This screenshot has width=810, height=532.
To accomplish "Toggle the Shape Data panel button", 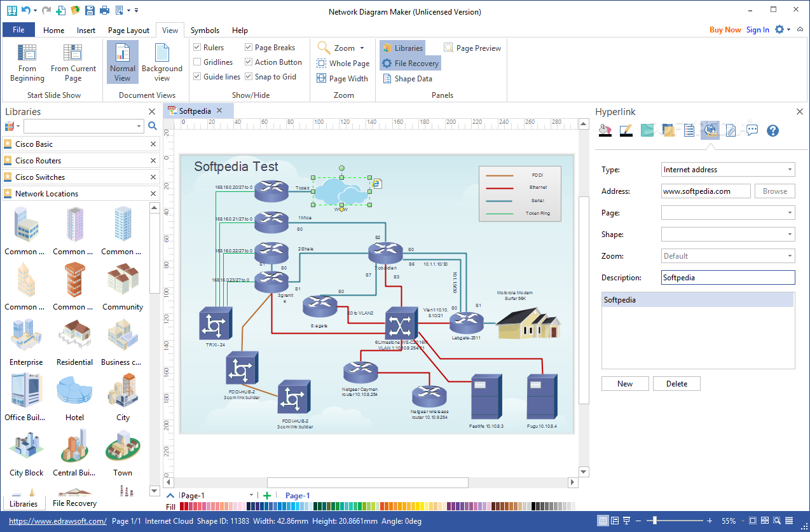I will (x=407, y=79).
